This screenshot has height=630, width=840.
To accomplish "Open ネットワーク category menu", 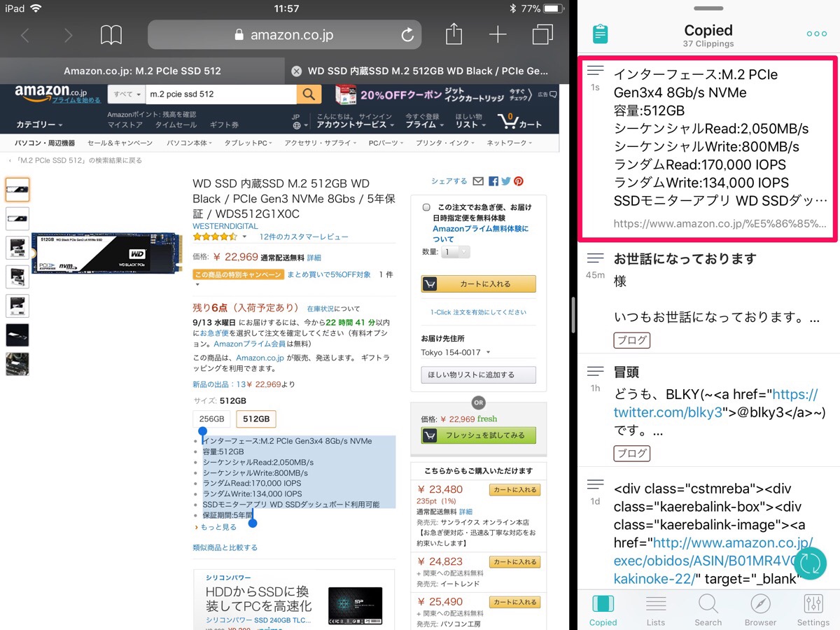I will point(509,143).
